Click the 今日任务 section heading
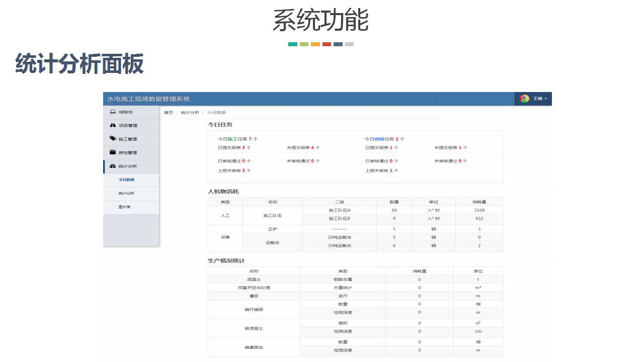 (x=220, y=124)
